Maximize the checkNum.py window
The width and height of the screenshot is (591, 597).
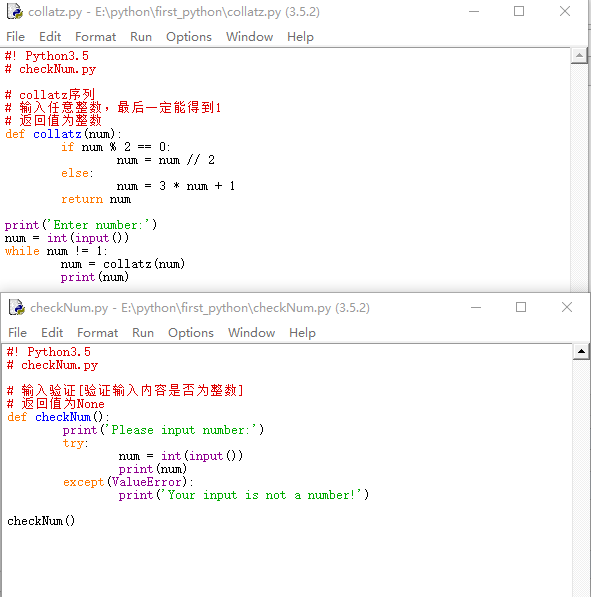tap(521, 307)
